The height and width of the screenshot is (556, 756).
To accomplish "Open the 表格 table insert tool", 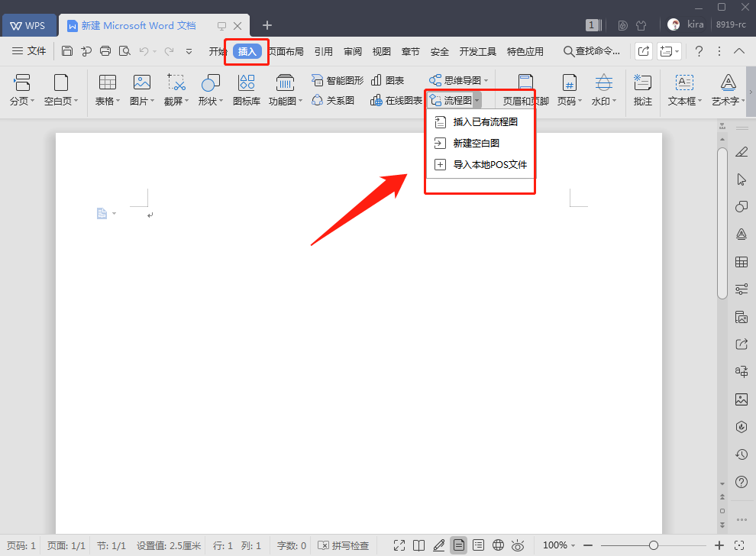I will 107,89.
